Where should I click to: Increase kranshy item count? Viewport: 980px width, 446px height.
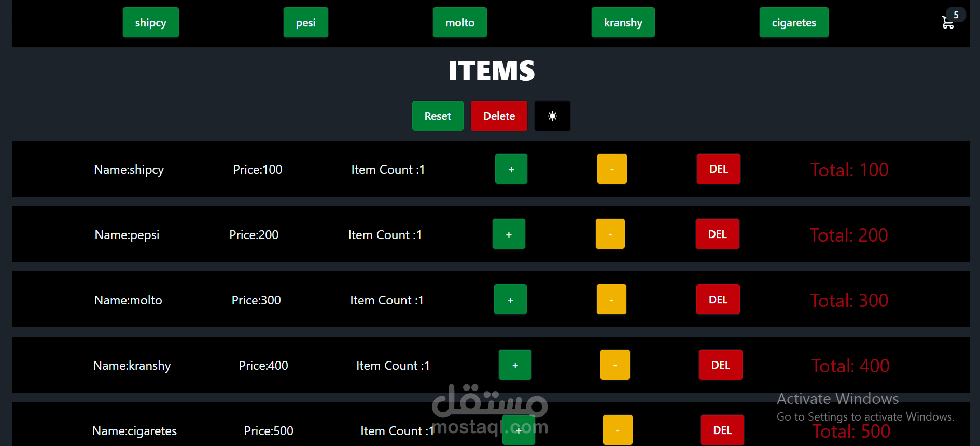[515, 365]
